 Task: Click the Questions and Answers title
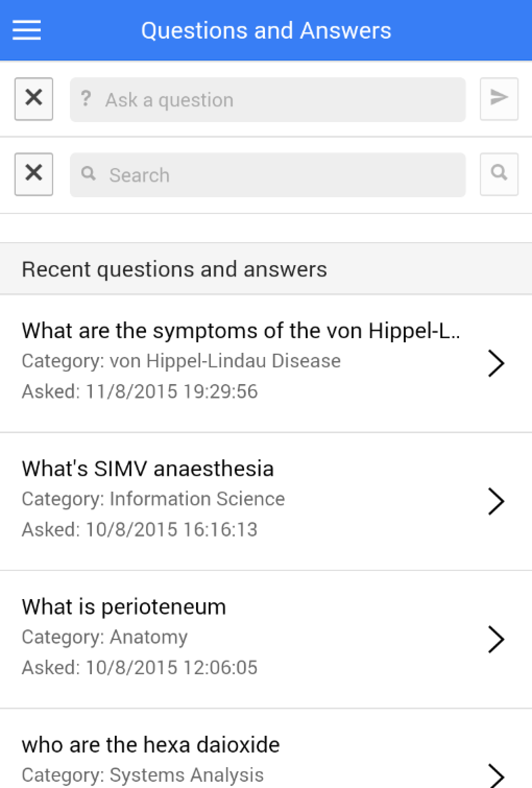click(x=266, y=30)
